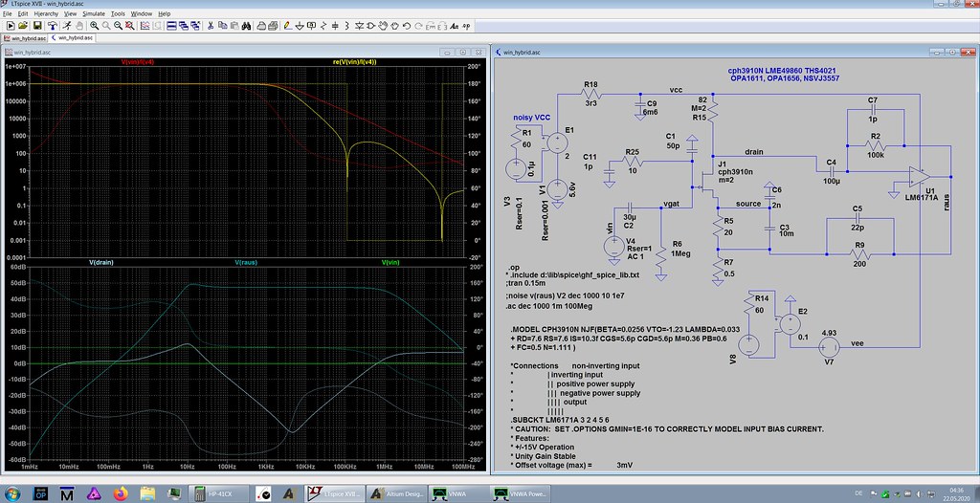
Task: Click the LM6171A op-amp U1 symbol
Action: (919, 177)
